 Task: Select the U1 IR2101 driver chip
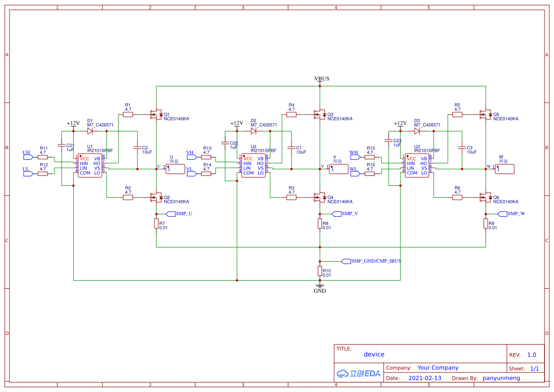click(90, 166)
